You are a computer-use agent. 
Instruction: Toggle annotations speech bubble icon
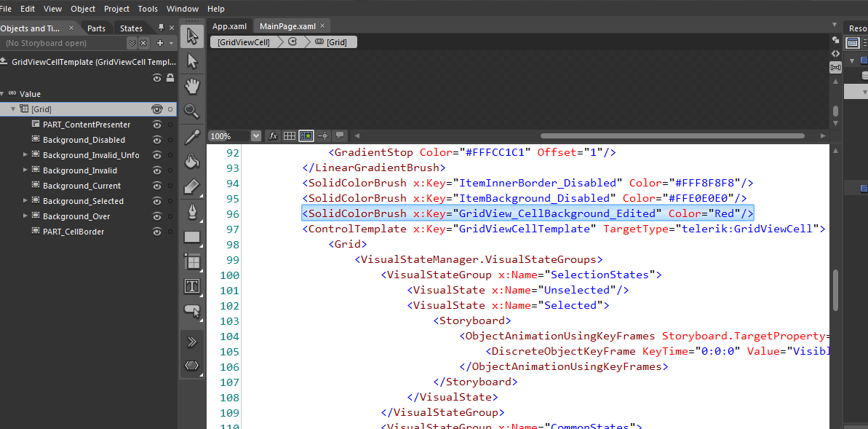(x=339, y=135)
